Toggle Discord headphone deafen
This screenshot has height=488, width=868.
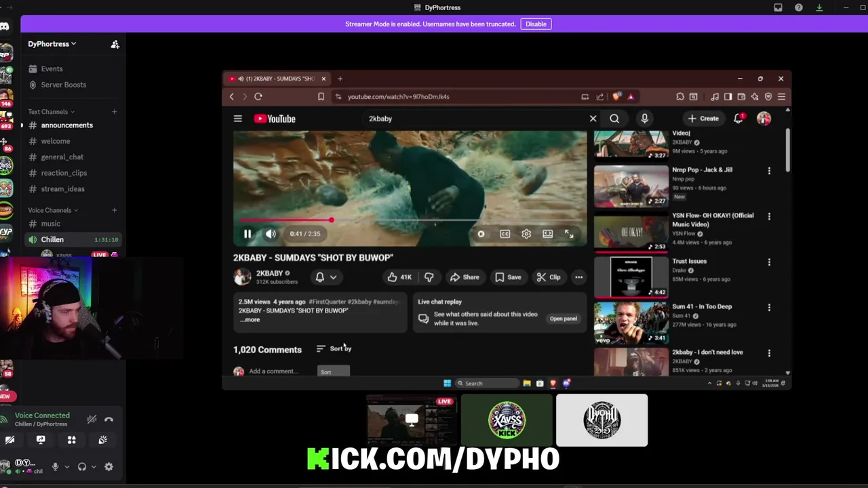coord(82,467)
